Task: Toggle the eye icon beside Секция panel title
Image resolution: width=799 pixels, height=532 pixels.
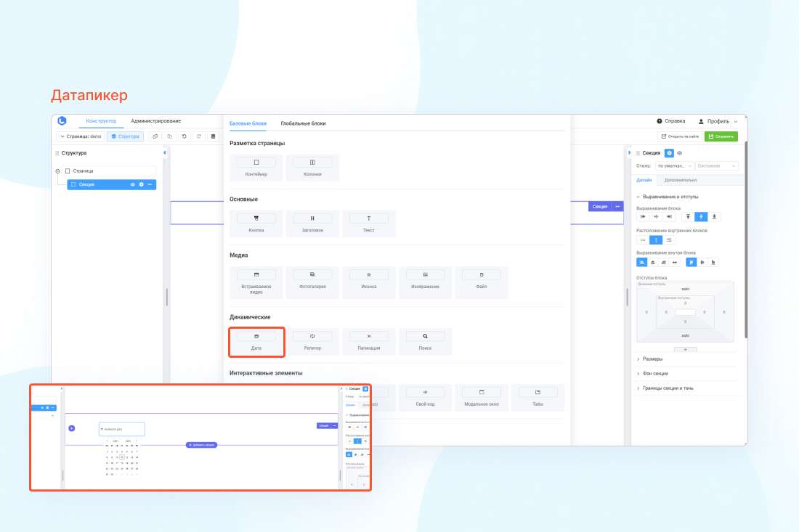Action: (x=680, y=153)
